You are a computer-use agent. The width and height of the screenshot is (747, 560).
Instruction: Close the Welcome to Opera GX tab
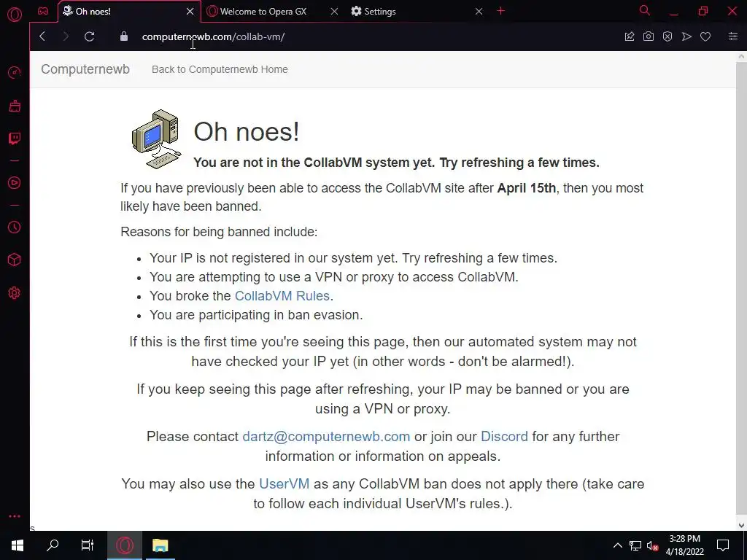click(x=334, y=12)
